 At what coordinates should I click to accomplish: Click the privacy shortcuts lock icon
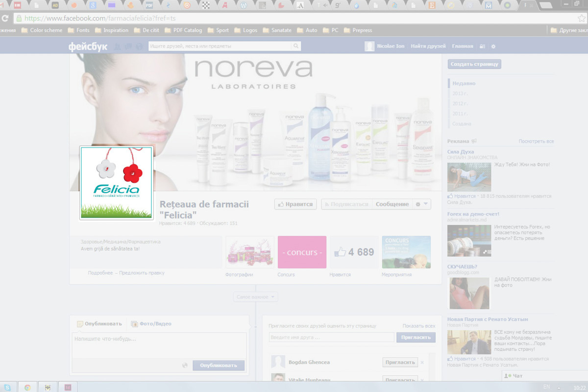[482, 47]
